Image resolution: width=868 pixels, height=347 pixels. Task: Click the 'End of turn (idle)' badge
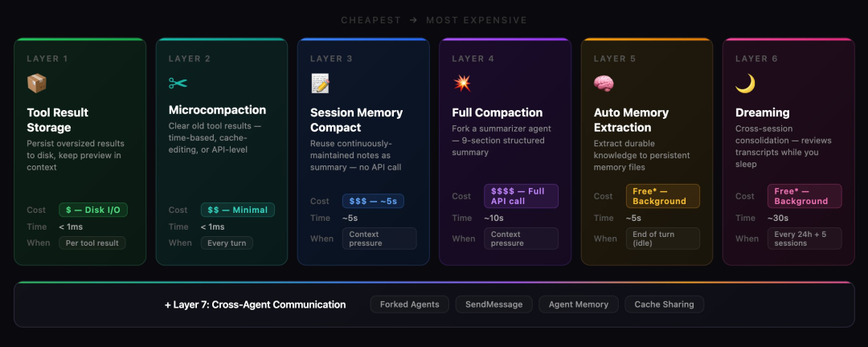pos(663,239)
